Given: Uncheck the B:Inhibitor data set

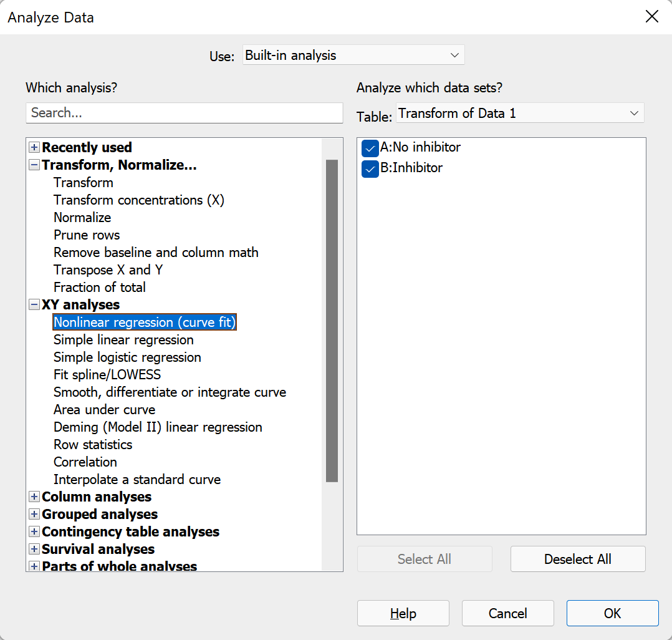Looking at the screenshot, I should click(370, 168).
